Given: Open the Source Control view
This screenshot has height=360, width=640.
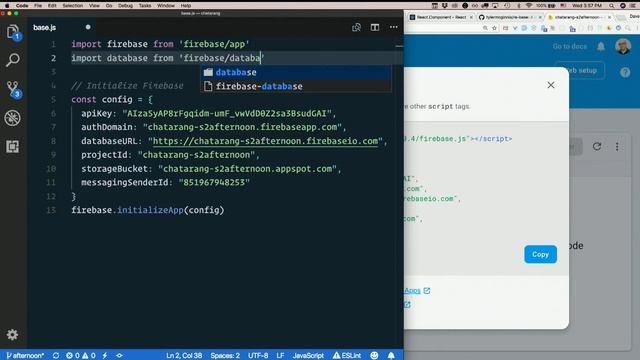Looking at the screenshot, I should [x=13, y=89].
